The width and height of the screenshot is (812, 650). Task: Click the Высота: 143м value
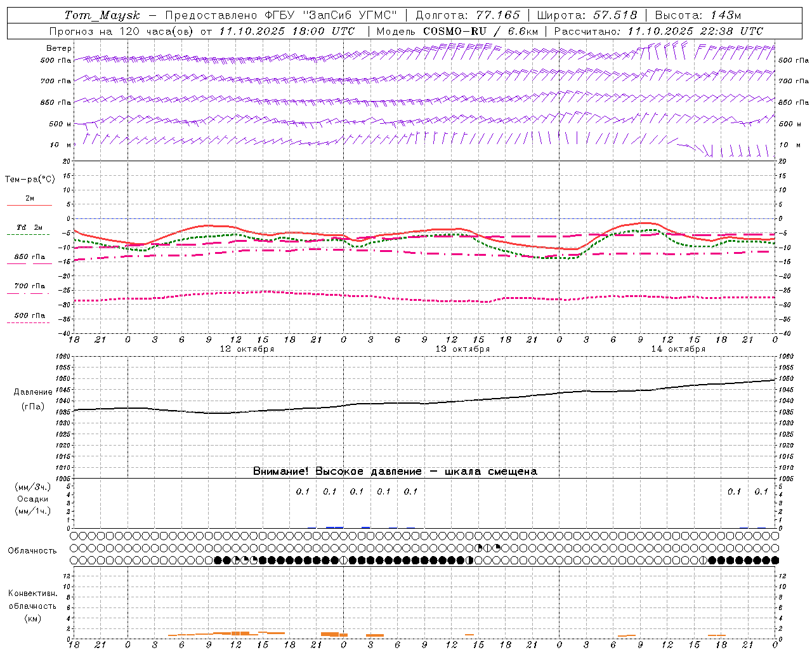pyautogui.click(x=698, y=15)
